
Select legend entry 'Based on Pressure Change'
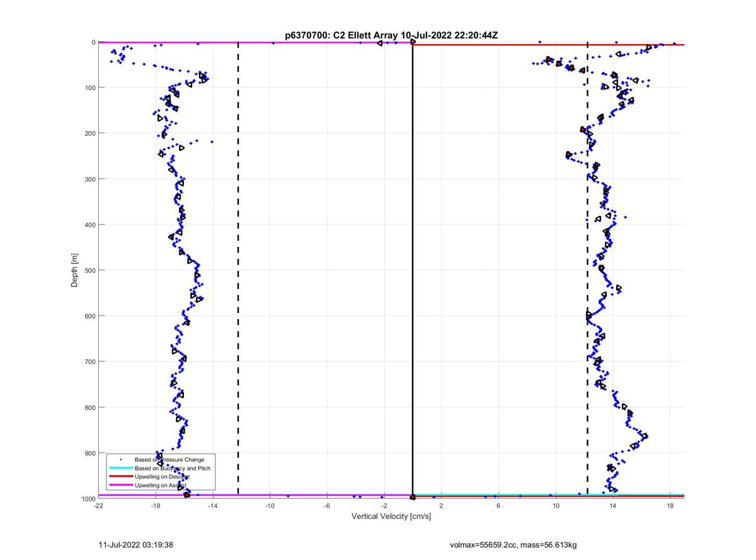169,459
